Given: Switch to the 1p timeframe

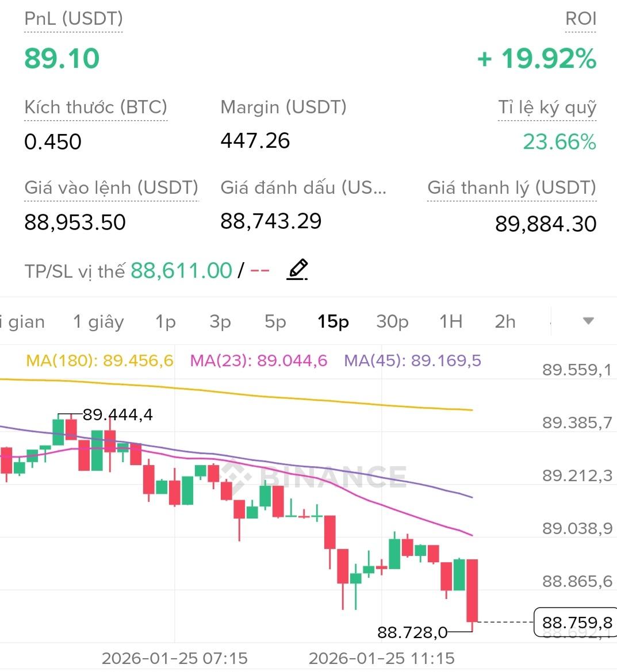Looking at the screenshot, I should coord(165,322).
